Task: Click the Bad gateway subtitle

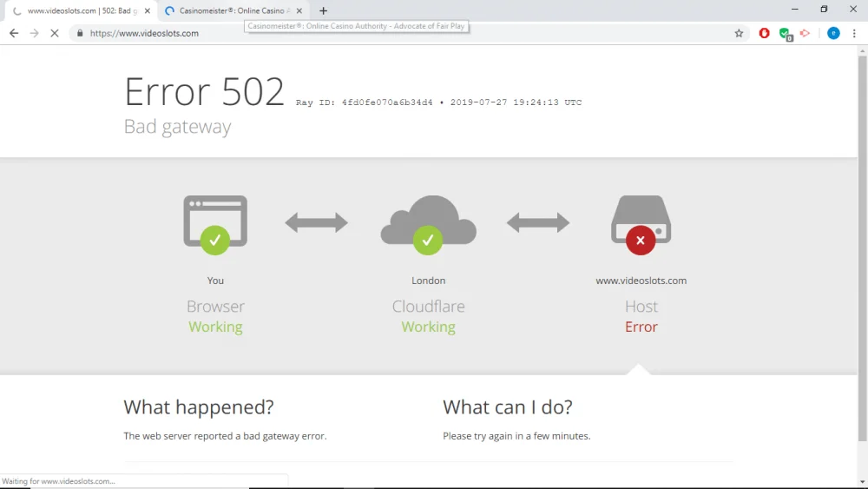Action: 177,127
